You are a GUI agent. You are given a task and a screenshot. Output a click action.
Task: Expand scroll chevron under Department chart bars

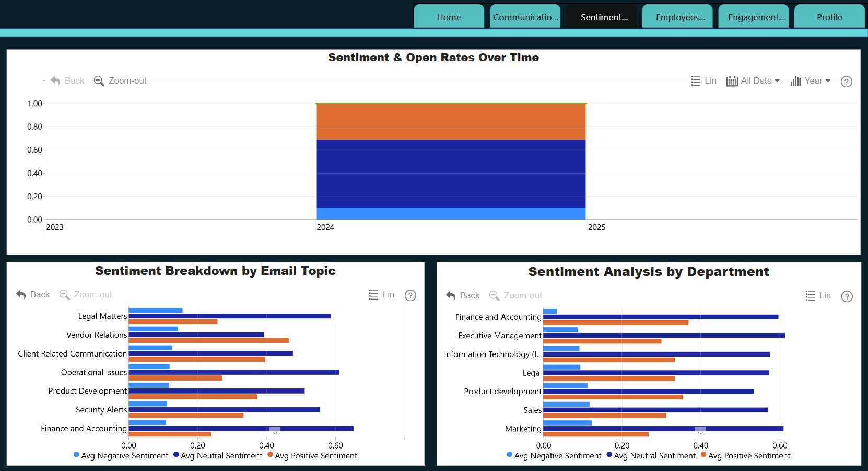(x=700, y=430)
